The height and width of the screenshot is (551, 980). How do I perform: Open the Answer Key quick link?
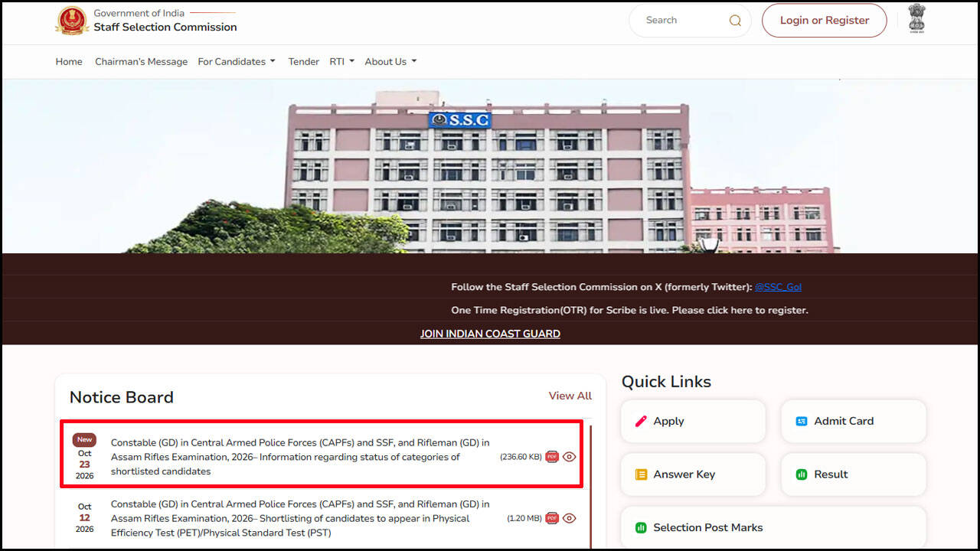tap(693, 474)
